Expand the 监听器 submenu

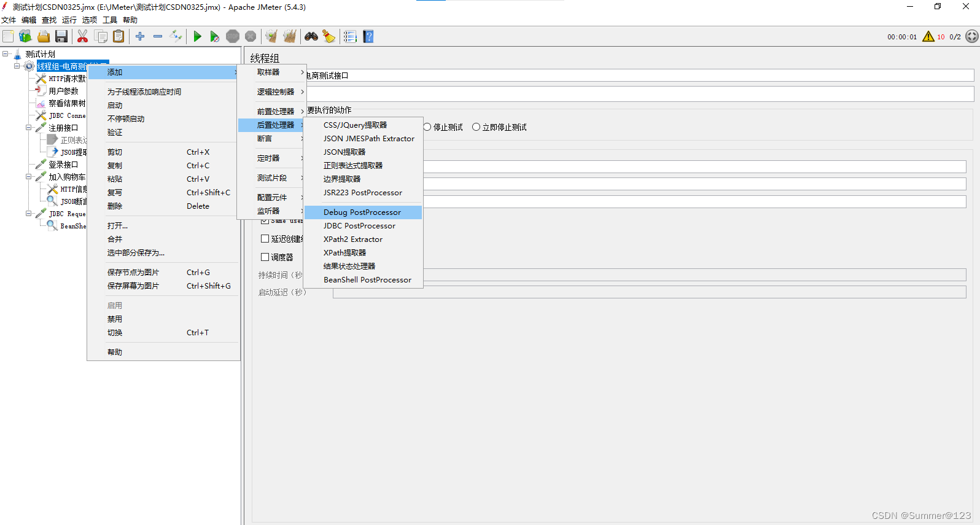click(x=272, y=211)
